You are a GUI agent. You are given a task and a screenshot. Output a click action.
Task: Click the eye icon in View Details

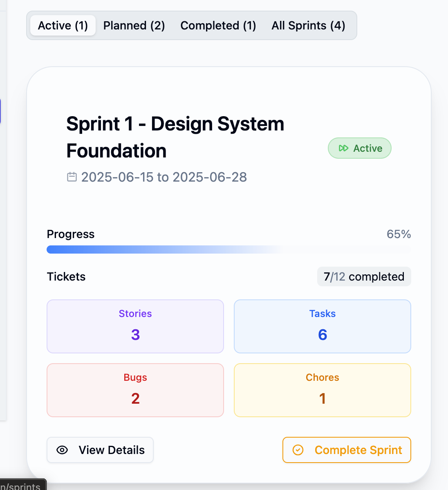click(x=62, y=450)
